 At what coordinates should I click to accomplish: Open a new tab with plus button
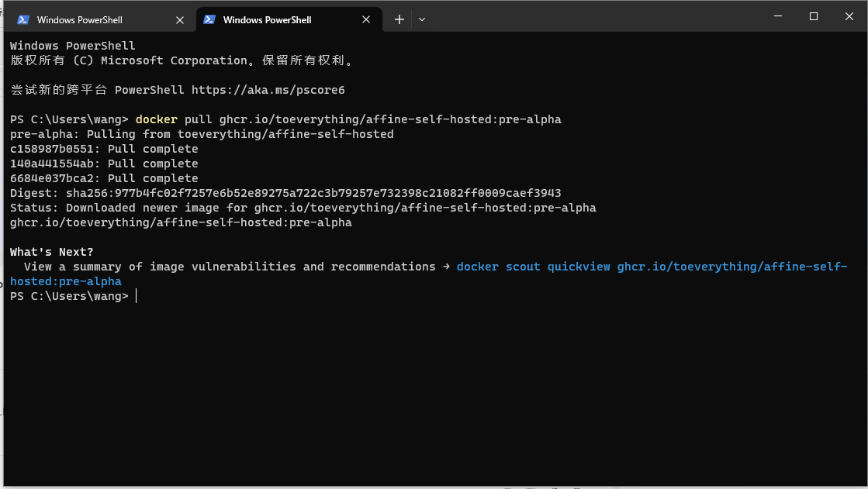click(399, 20)
